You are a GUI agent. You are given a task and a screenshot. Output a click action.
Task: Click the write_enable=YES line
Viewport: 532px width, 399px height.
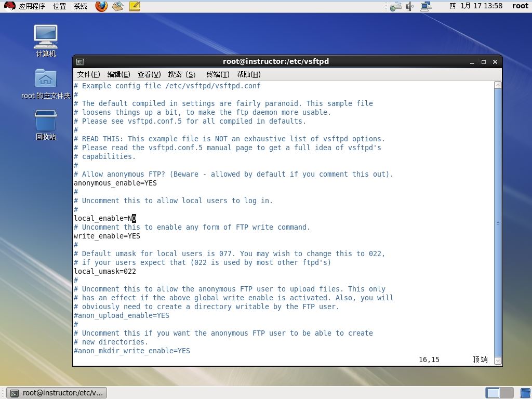107,236
